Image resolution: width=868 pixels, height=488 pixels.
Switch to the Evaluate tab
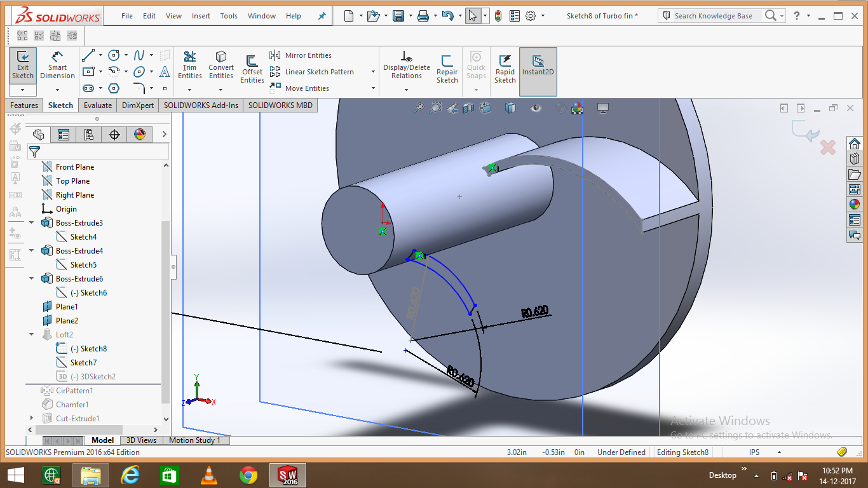(98, 105)
